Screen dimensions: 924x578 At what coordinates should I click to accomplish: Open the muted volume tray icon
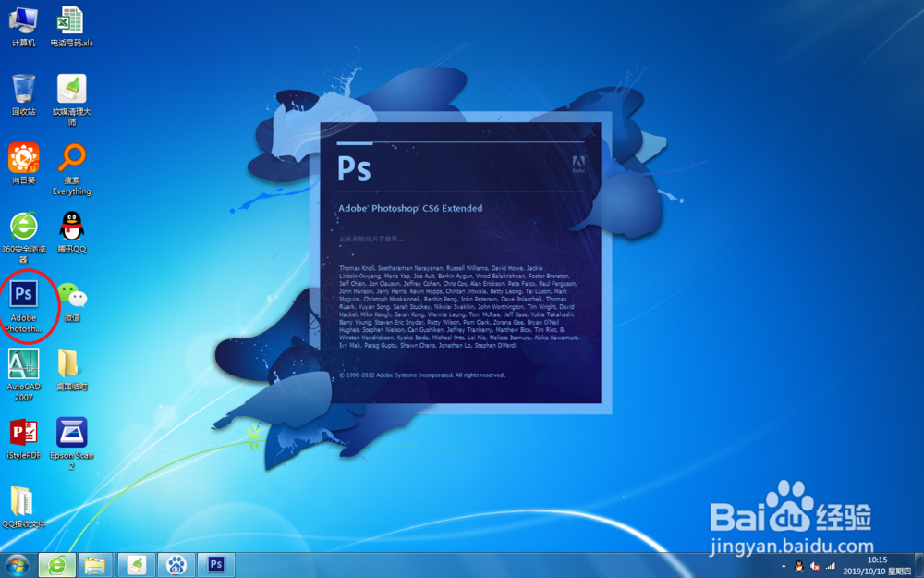pyautogui.click(x=814, y=566)
